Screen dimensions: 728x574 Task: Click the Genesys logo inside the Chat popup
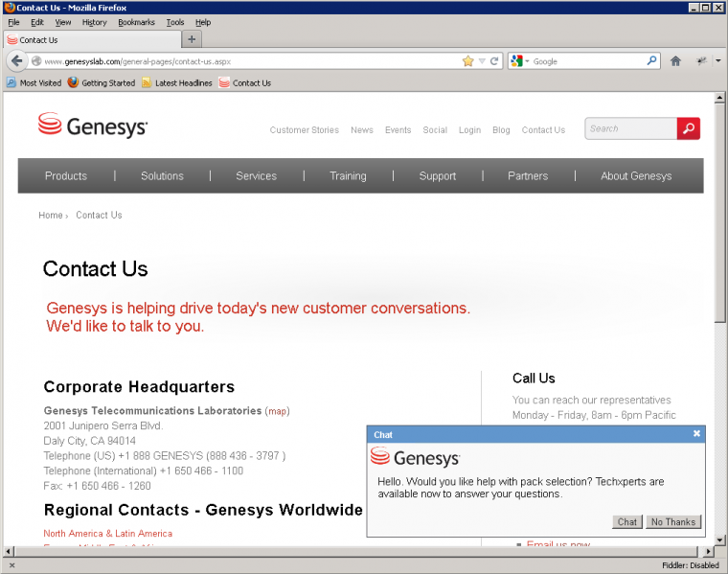pos(415,457)
